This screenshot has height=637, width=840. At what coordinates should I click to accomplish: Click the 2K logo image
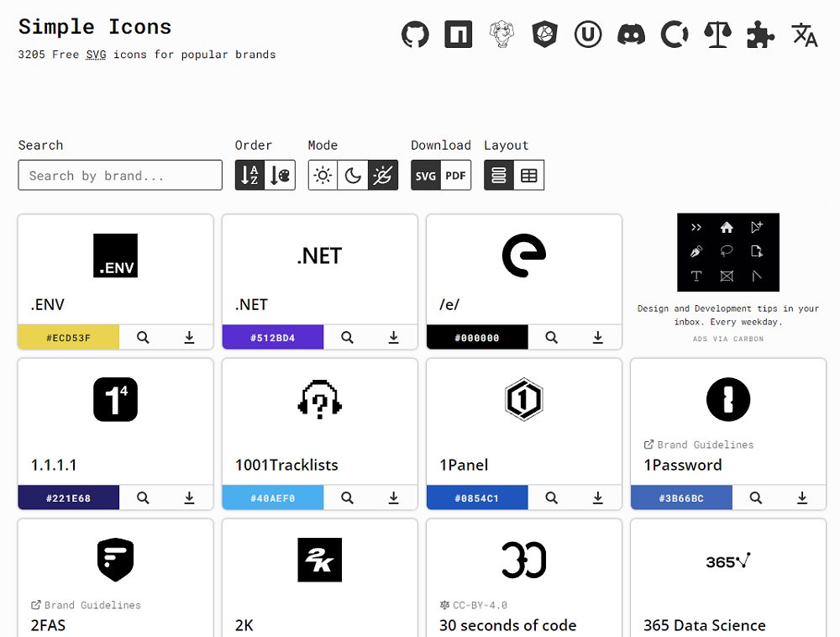tap(320, 560)
